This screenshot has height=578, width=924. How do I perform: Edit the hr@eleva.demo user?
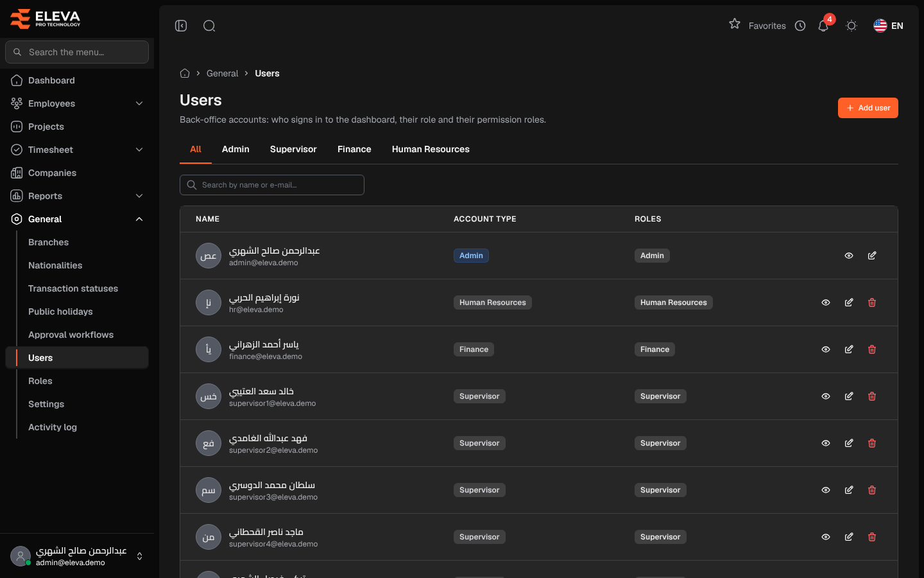[849, 302]
